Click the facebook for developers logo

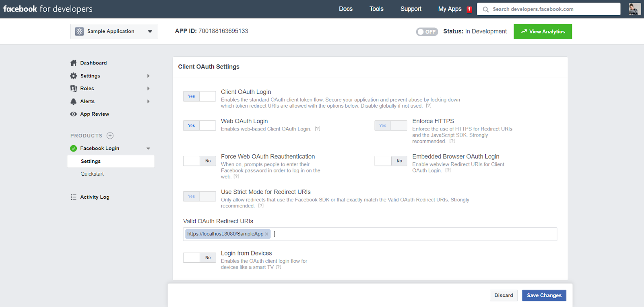48,9
